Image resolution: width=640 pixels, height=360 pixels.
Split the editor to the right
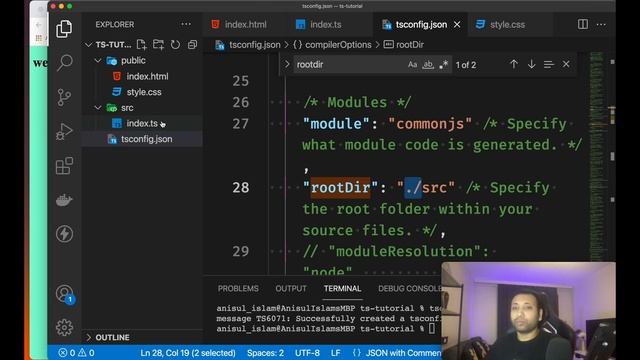[583, 24]
